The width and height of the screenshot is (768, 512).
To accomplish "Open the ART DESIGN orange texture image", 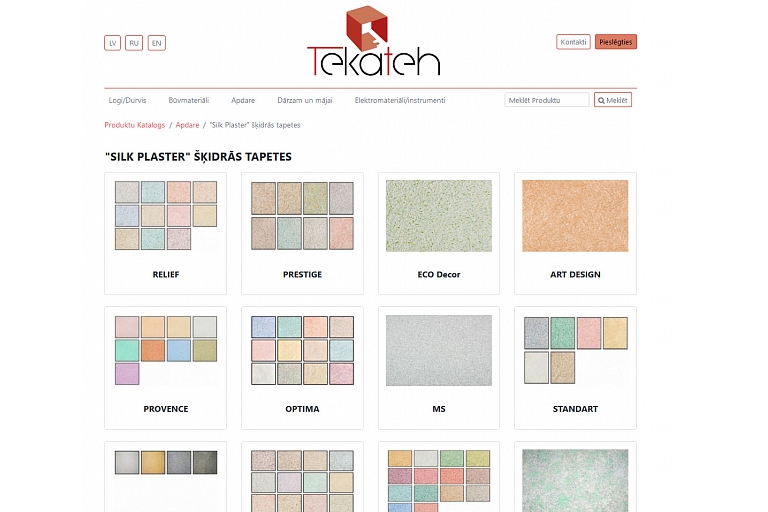I will tap(575, 216).
